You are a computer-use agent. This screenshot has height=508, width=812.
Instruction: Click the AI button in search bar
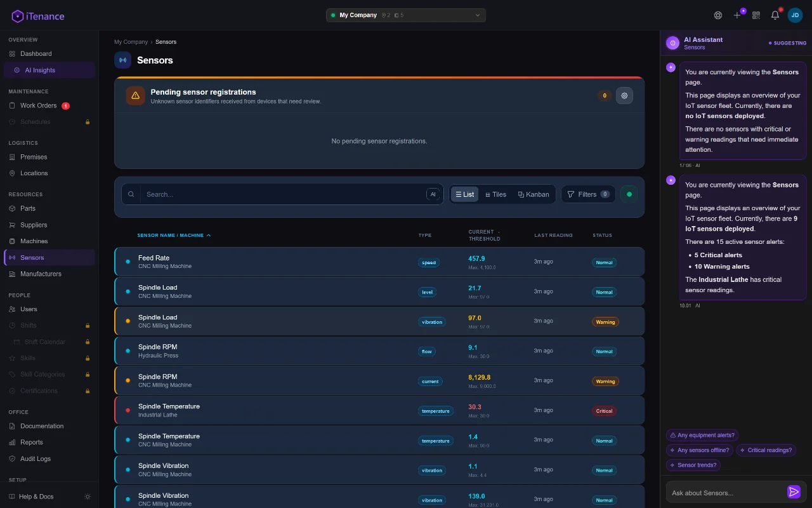coord(433,194)
